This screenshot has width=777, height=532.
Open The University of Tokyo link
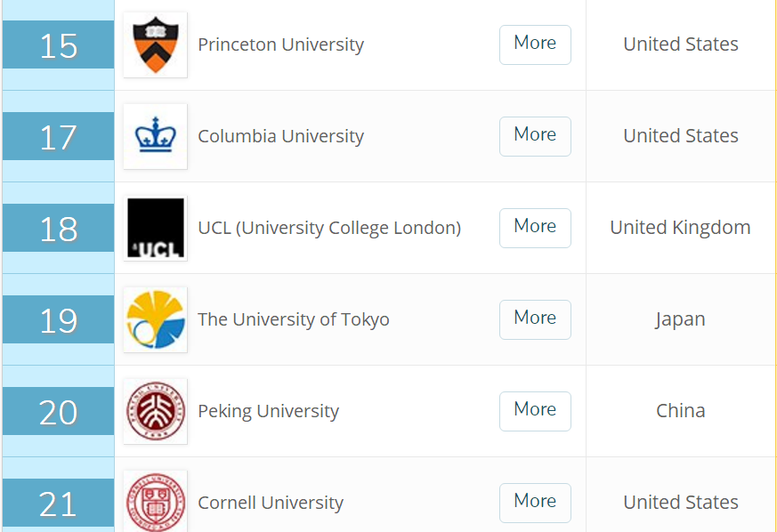(x=294, y=319)
